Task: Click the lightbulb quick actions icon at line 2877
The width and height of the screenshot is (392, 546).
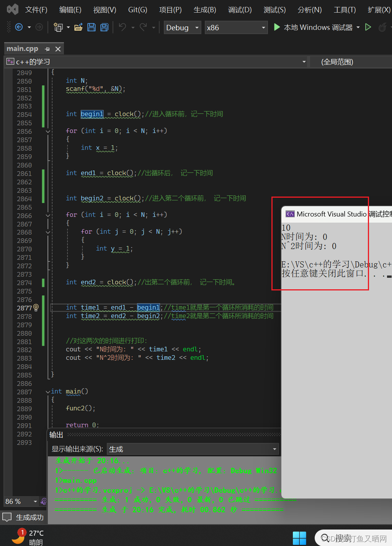Action: 36,308
